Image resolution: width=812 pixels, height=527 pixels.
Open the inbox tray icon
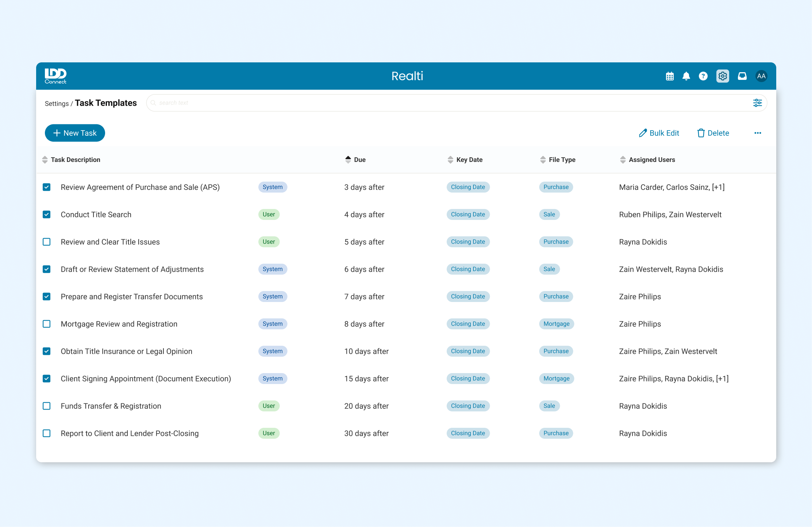[x=742, y=76]
